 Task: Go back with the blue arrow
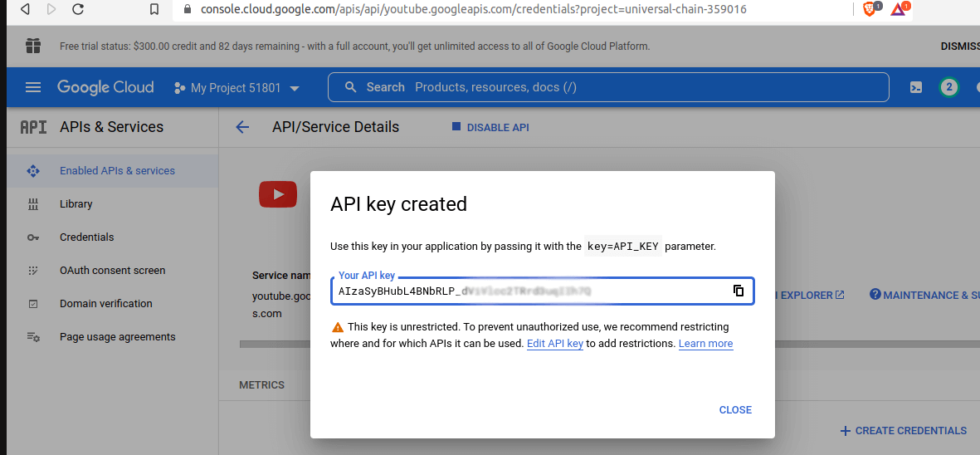241,128
